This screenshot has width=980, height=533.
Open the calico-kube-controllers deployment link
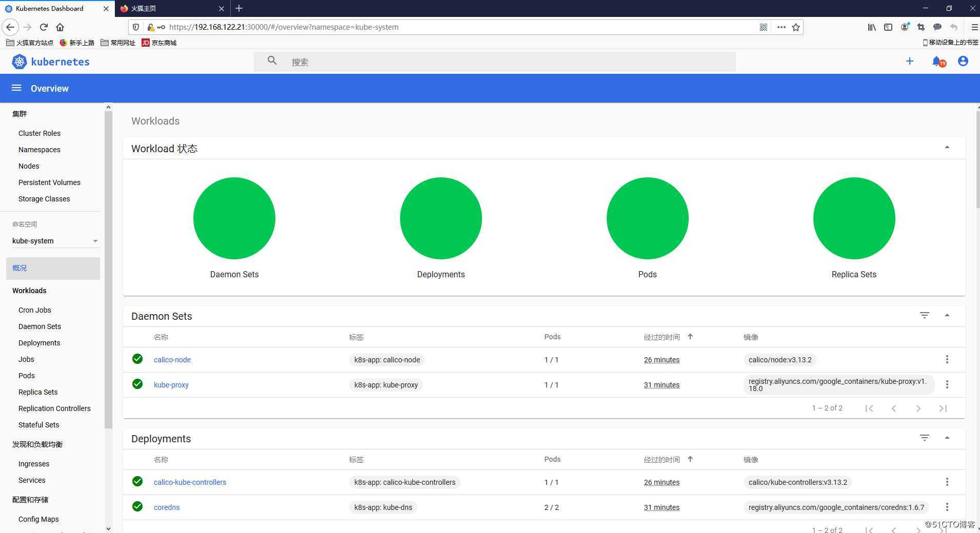(190, 482)
